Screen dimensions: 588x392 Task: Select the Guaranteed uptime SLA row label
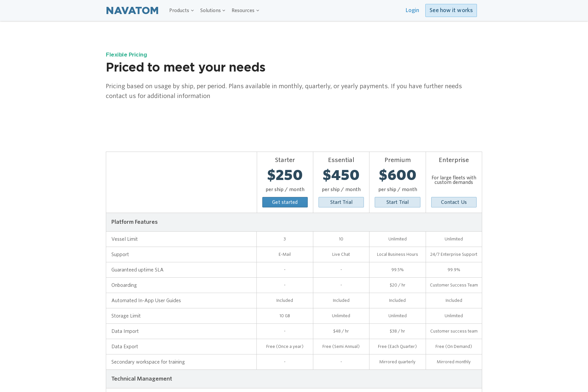coord(137,270)
